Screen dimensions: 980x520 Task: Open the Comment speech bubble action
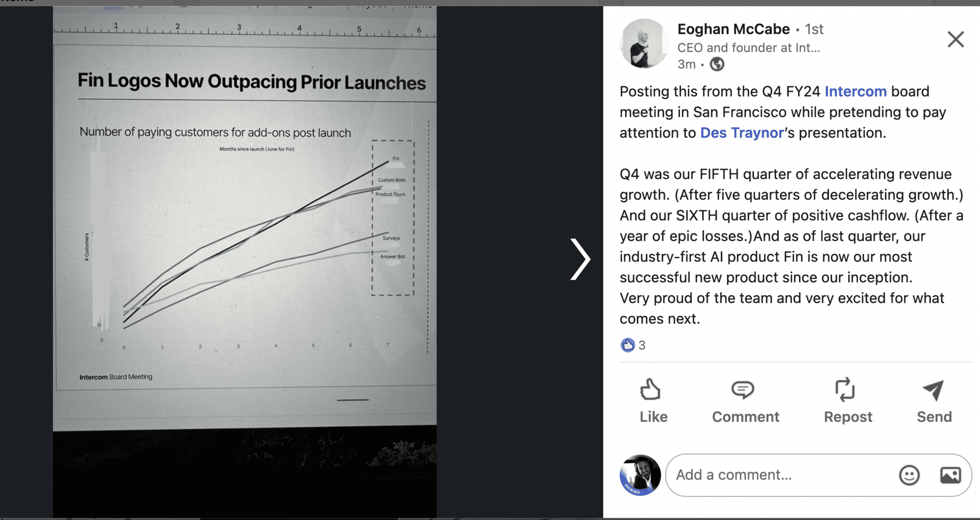745,401
